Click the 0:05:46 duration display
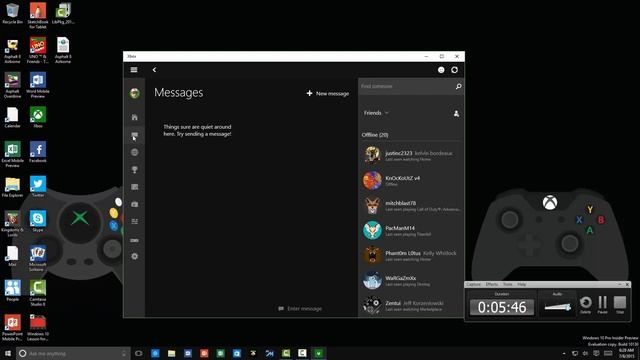The width and height of the screenshot is (640, 360). 502,307
